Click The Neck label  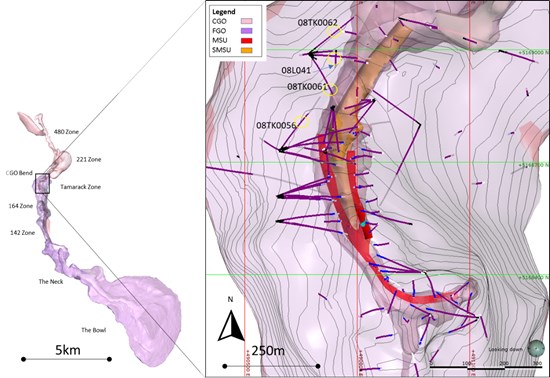(x=51, y=282)
